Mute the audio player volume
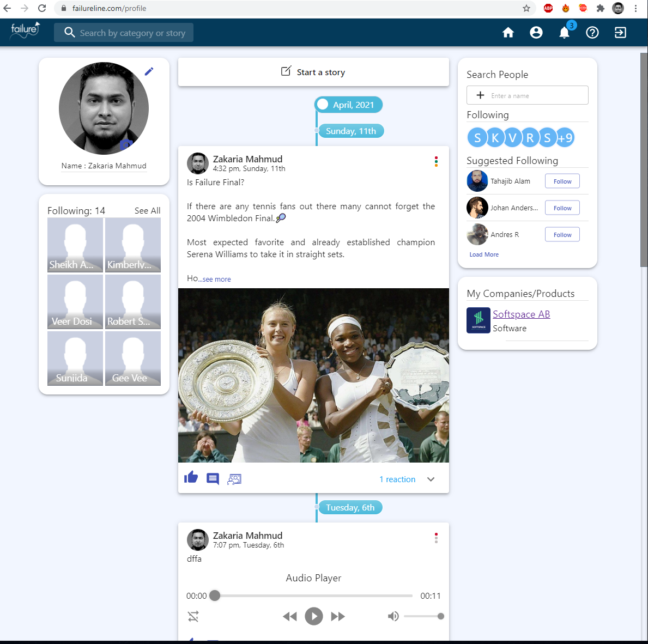Viewport: 648px width, 644px height. coord(393,616)
